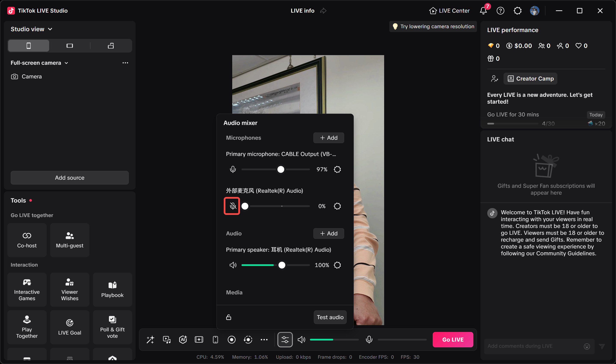Switch to landscape layout tab

pyautogui.click(x=70, y=46)
